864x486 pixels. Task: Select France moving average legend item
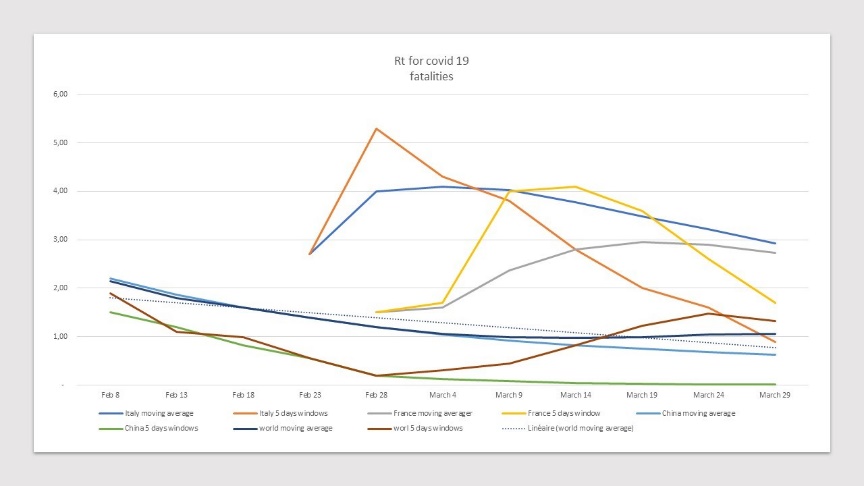(420, 413)
